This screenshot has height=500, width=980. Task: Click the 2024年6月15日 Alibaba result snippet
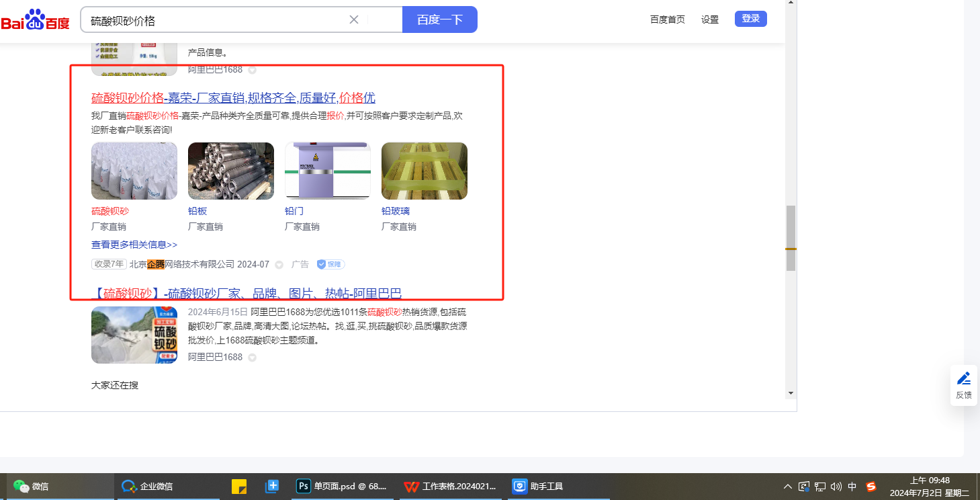tap(328, 327)
